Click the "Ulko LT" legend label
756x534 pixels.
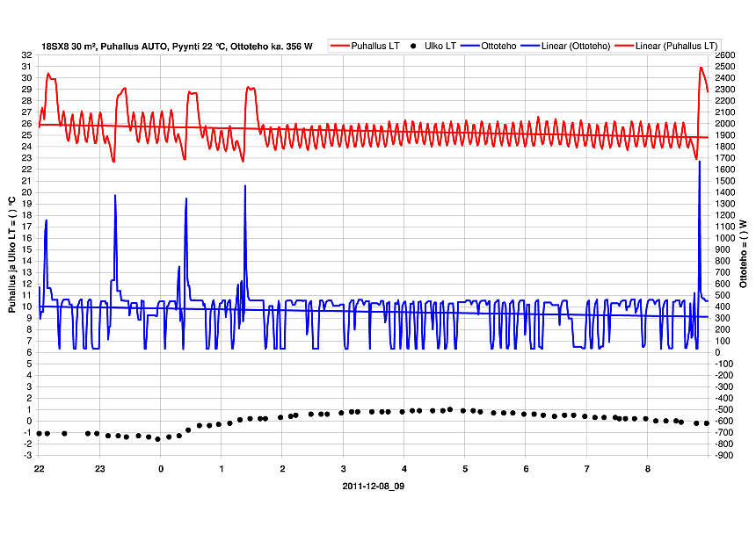click(x=439, y=46)
